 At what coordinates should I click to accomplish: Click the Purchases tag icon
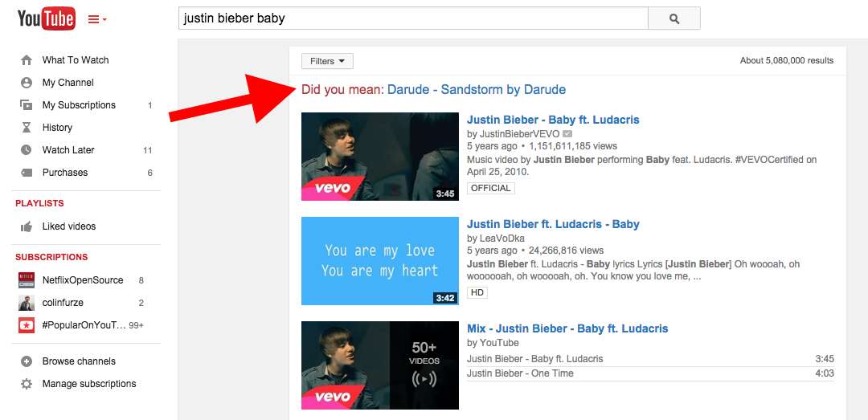click(26, 172)
